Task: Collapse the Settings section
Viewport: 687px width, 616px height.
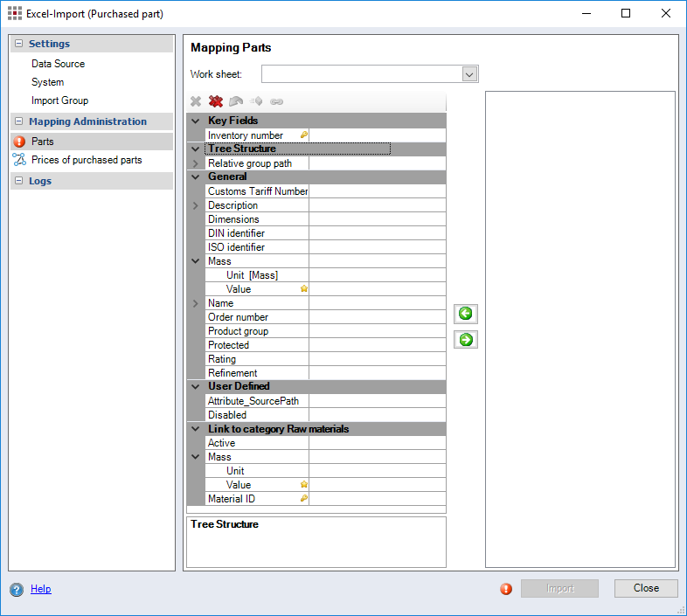Action: [x=18, y=44]
